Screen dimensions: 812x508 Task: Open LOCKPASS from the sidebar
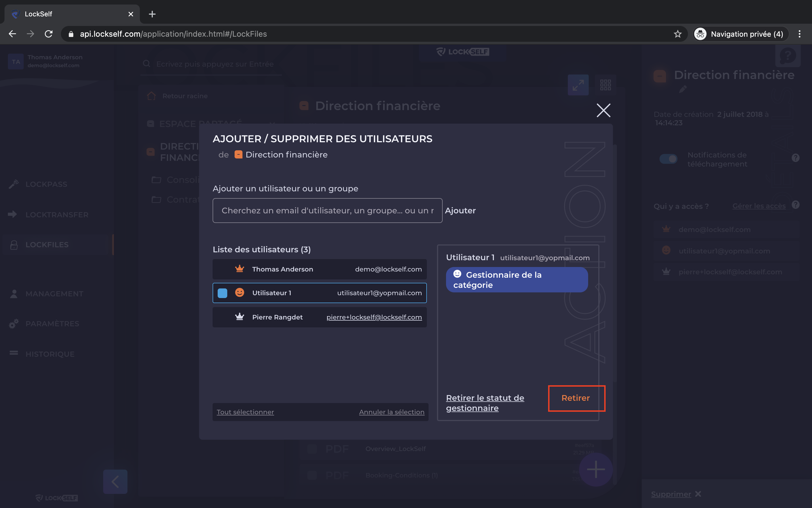(46, 184)
